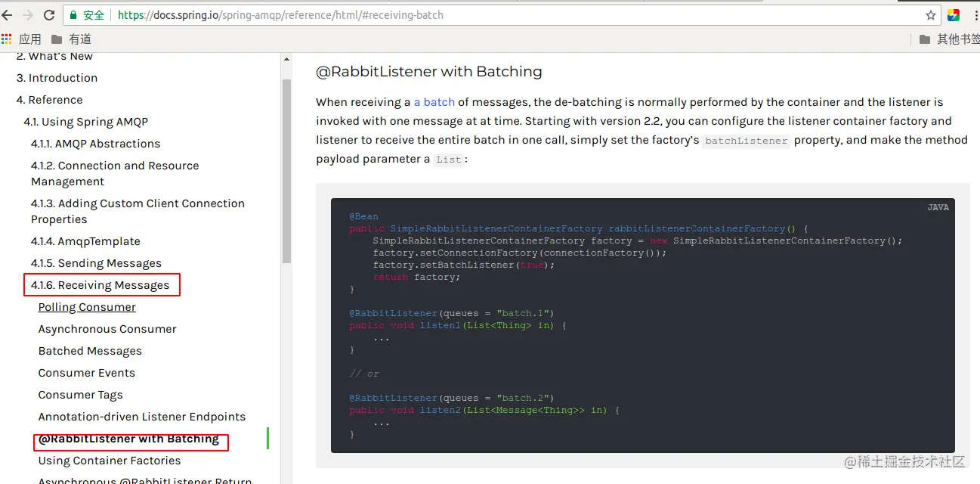
Task: Click the 'listen2(List<Message<Thing>> in)' code line
Action: (x=484, y=410)
